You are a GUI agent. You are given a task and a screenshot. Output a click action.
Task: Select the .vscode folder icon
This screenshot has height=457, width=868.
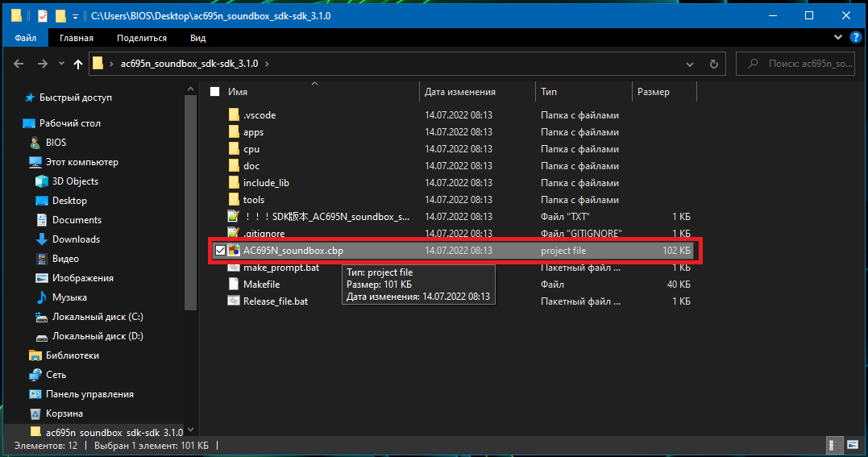pos(234,115)
